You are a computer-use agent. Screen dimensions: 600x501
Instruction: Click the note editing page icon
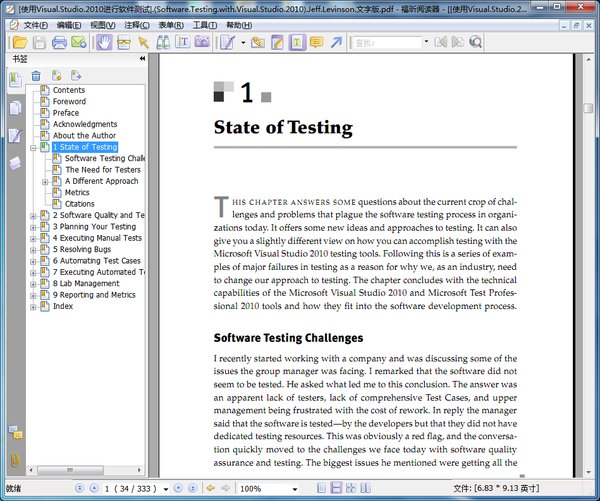coord(277,42)
